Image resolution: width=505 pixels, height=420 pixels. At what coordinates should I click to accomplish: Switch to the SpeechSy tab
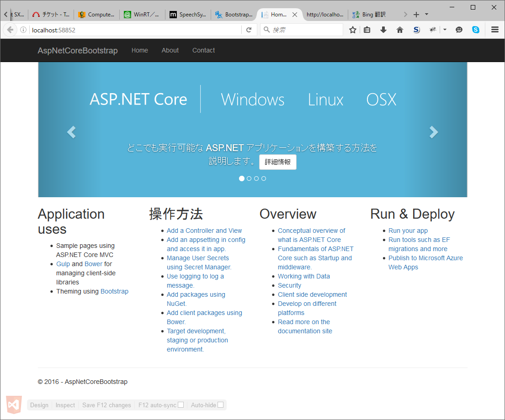point(188,15)
